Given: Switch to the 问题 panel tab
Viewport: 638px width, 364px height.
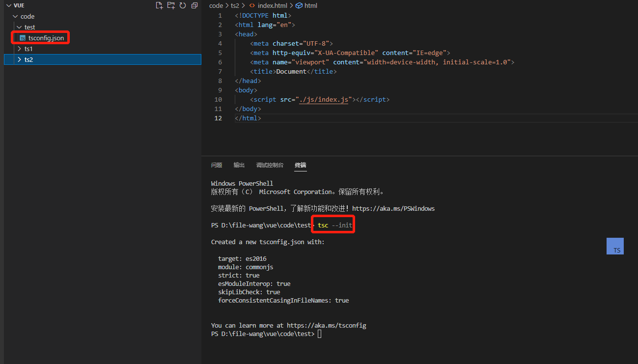Looking at the screenshot, I should pos(217,165).
